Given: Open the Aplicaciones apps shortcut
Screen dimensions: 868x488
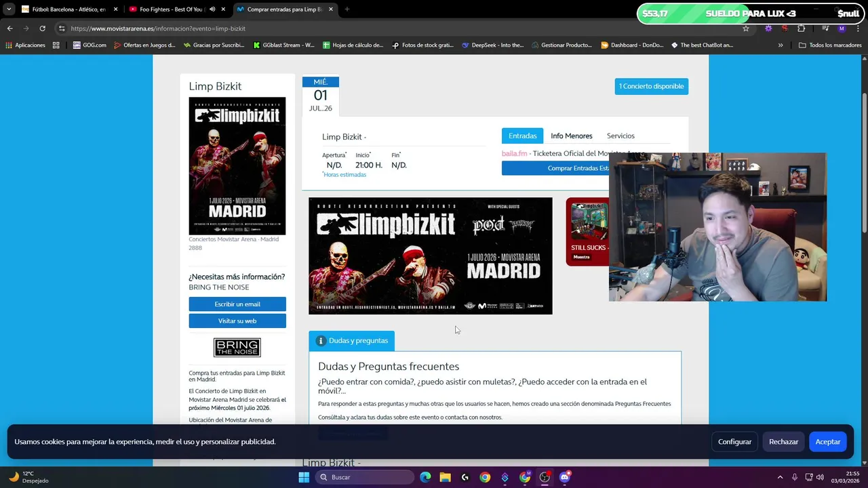Looking at the screenshot, I should coord(25,45).
